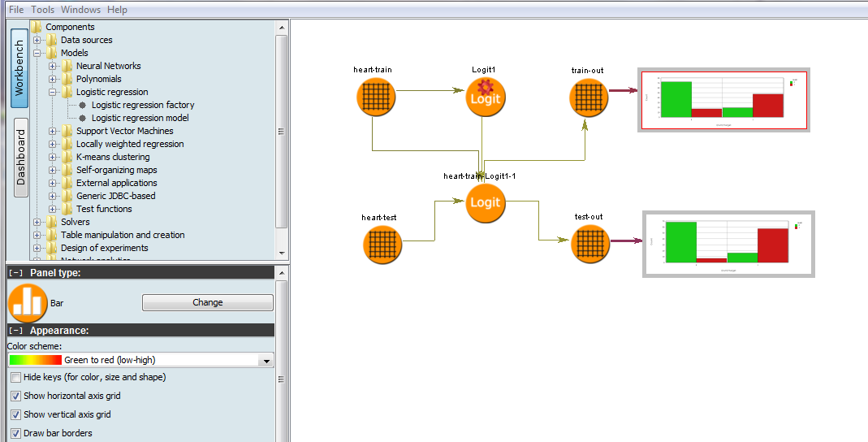This screenshot has width=868, height=442.
Task: Click the heart-train-Logit1-1 model node
Action: pos(485,202)
